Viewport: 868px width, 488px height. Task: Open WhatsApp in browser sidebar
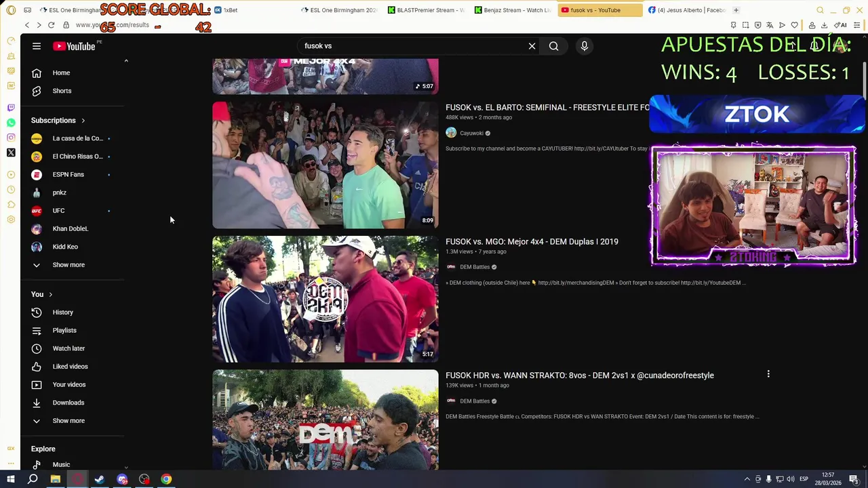click(x=11, y=123)
